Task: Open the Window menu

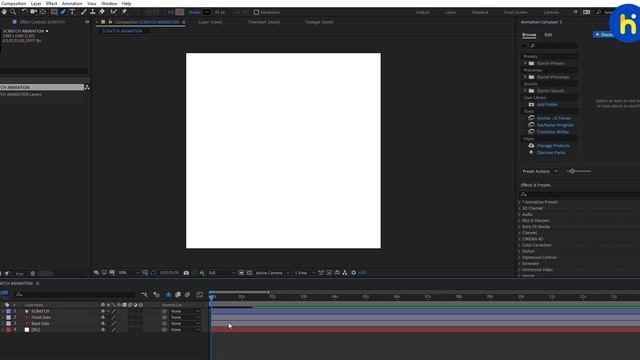Action: [x=109, y=3]
